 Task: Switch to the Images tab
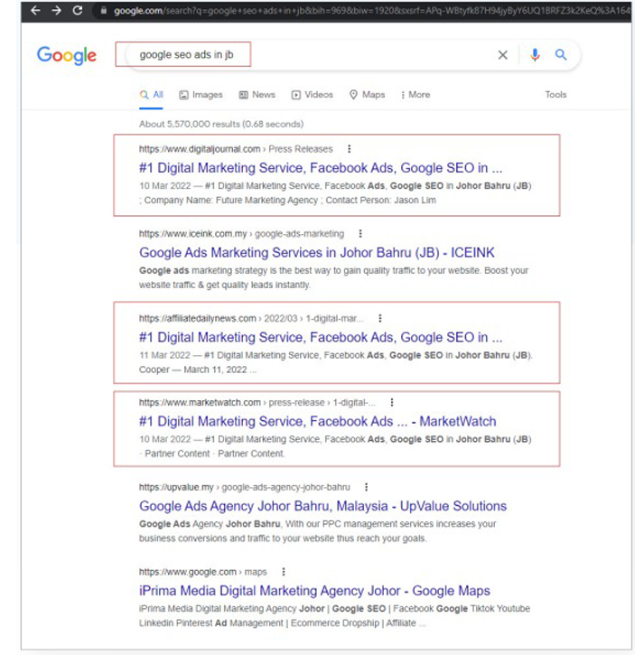[x=201, y=95]
